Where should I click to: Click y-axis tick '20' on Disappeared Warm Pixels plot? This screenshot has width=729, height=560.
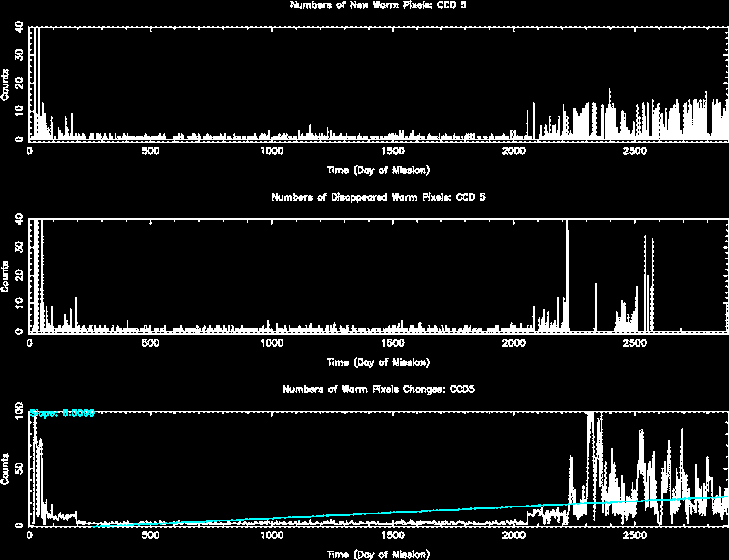[19, 275]
